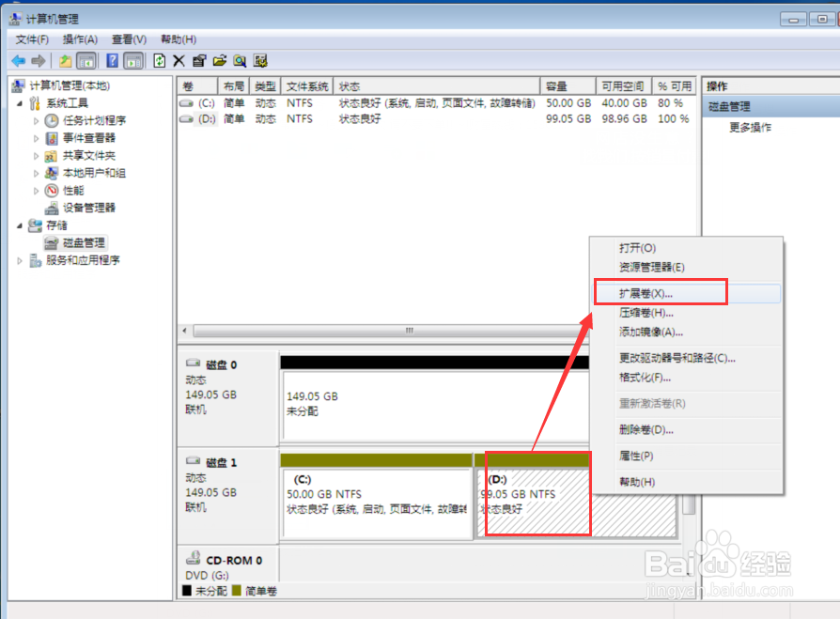Click the Up one level folder icon
Screen dimensions: 840x619
[66, 61]
